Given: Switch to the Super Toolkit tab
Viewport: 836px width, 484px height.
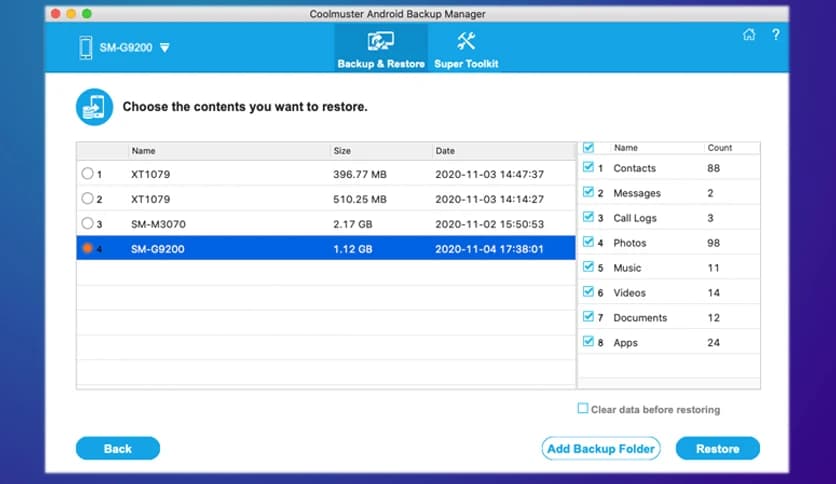Looking at the screenshot, I should pos(466,49).
